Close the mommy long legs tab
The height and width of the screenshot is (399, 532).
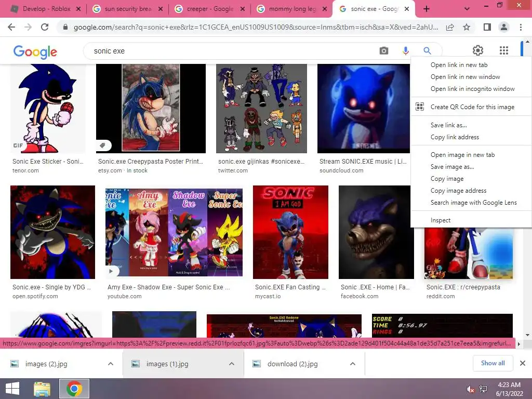click(x=325, y=9)
